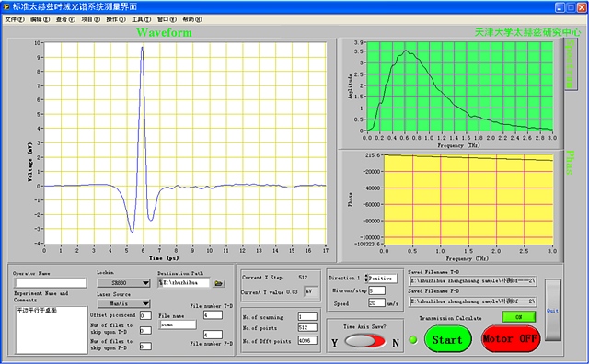Click the Current Y value unit box mV
589x364 pixels.
pyautogui.click(x=311, y=291)
